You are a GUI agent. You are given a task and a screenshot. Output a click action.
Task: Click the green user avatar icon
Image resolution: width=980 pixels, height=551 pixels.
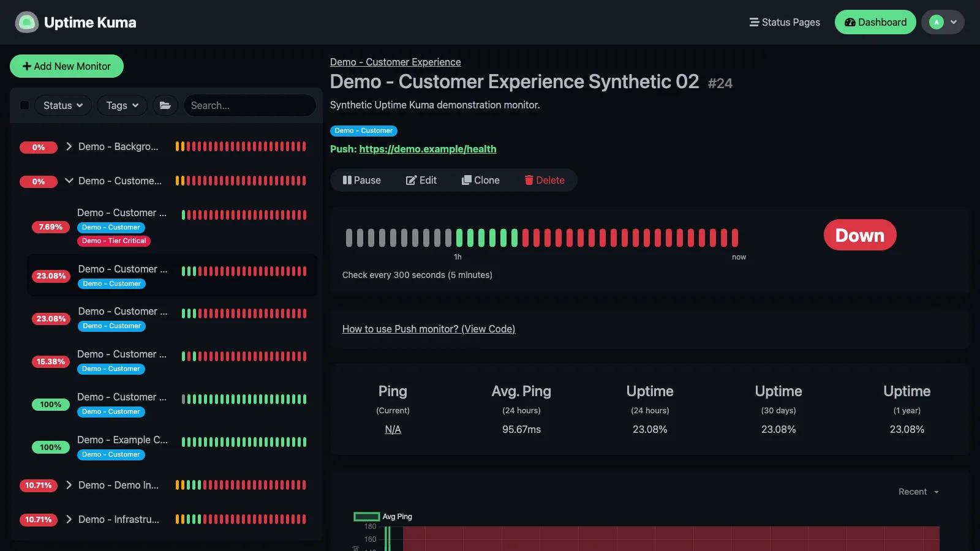936,22
